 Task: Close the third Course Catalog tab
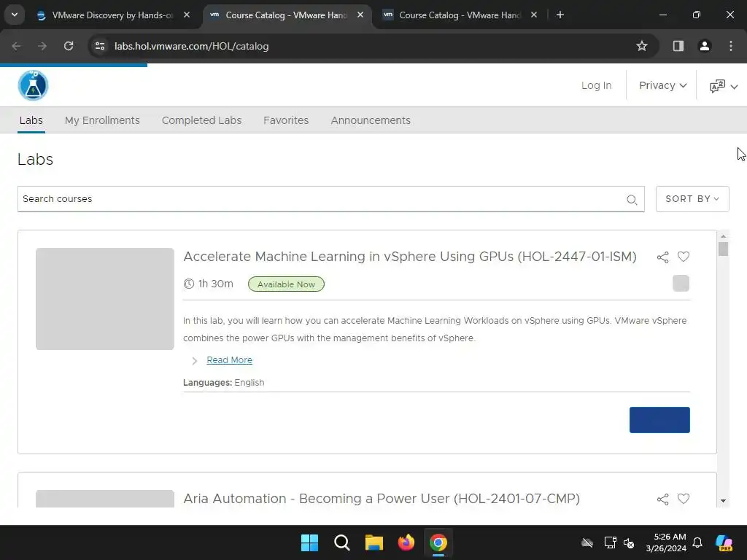click(534, 15)
